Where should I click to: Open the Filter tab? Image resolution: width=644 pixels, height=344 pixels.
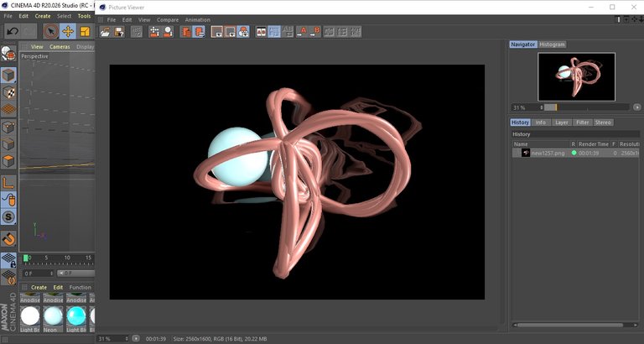[x=583, y=122]
